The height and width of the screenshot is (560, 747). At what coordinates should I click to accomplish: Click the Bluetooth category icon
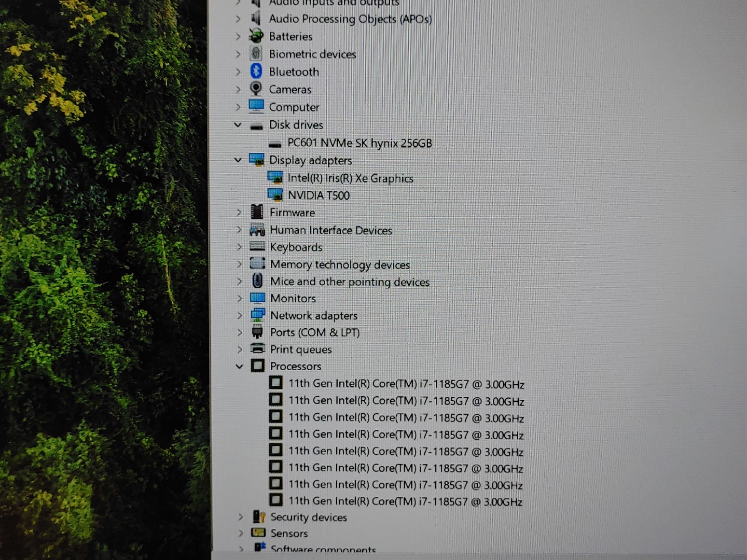(256, 71)
